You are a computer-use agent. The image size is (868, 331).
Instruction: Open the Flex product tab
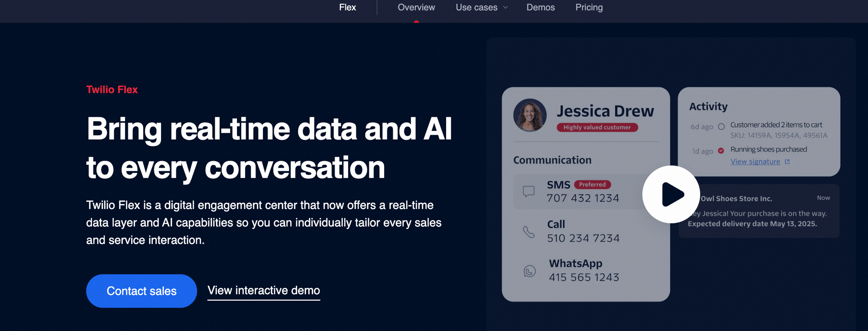click(348, 7)
